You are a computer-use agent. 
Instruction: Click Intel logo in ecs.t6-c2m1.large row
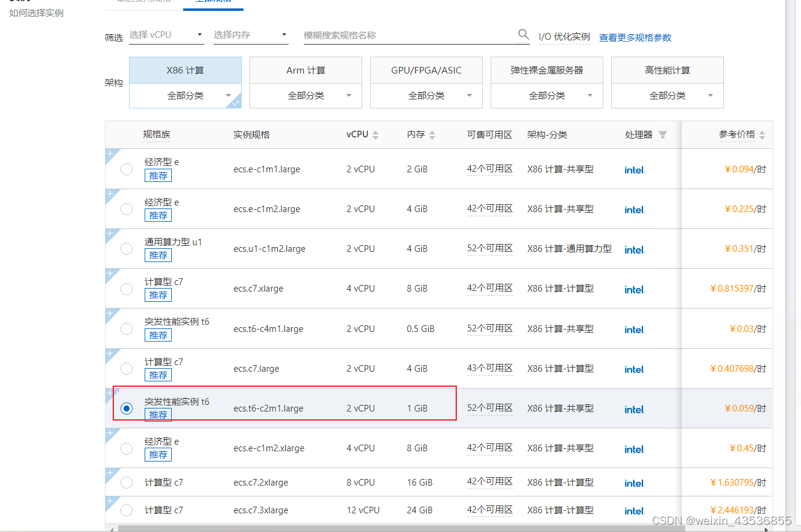pos(634,409)
